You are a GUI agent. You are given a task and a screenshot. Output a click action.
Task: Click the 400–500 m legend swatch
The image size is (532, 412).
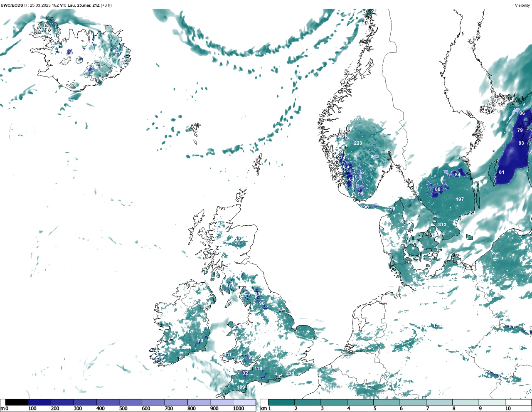point(108,402)
